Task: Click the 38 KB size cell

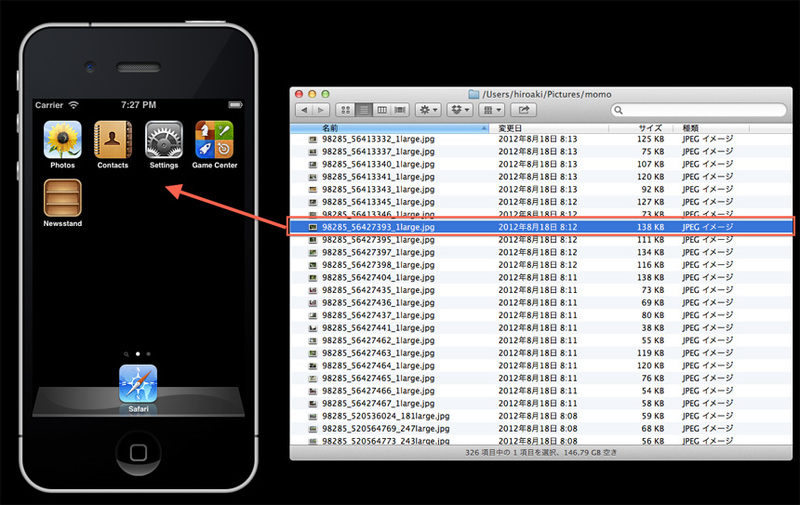Action: point(653,327)
